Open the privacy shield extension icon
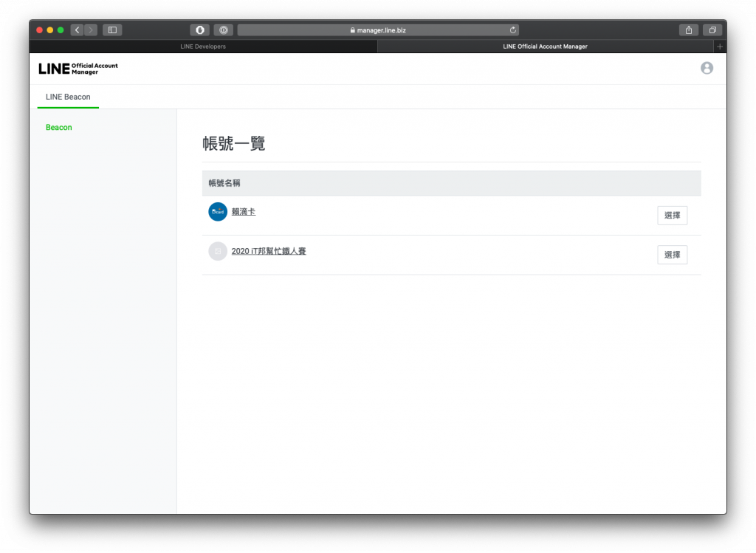This screenshot has height=553, width=756. [199, 30]
